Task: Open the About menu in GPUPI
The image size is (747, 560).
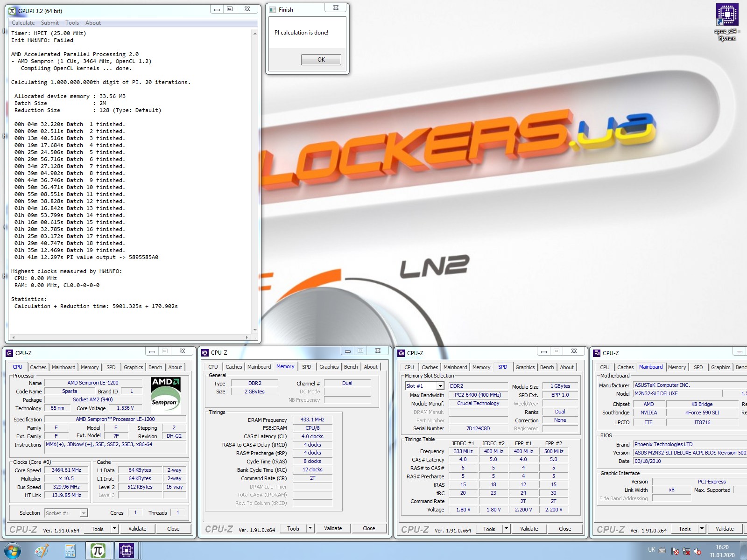Action: pyautogui.click(x=93, y=23)
